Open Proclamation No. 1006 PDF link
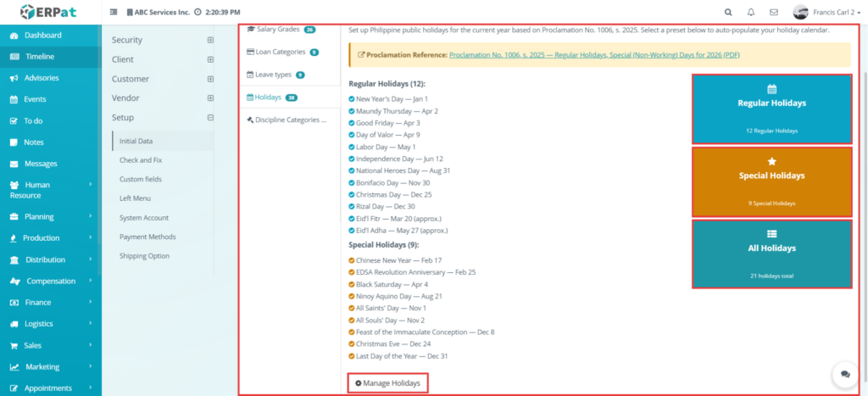Viewport: 868px width, 396px height. tap(594, 55)
